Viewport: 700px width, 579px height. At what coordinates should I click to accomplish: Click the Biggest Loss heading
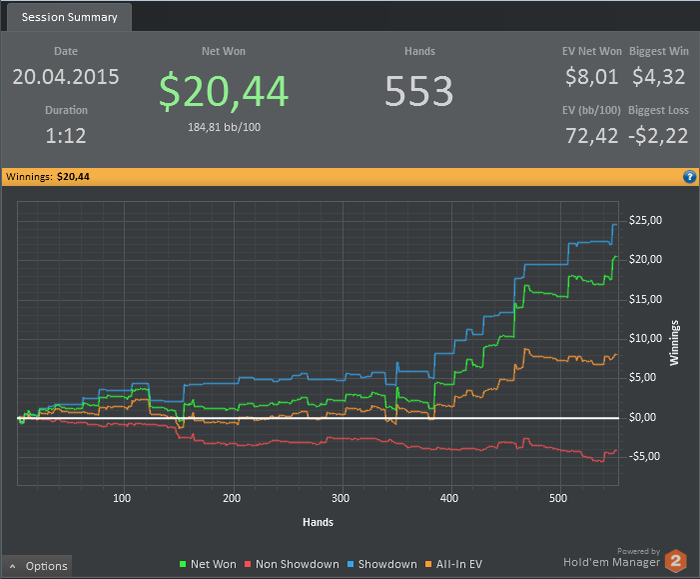658,110
